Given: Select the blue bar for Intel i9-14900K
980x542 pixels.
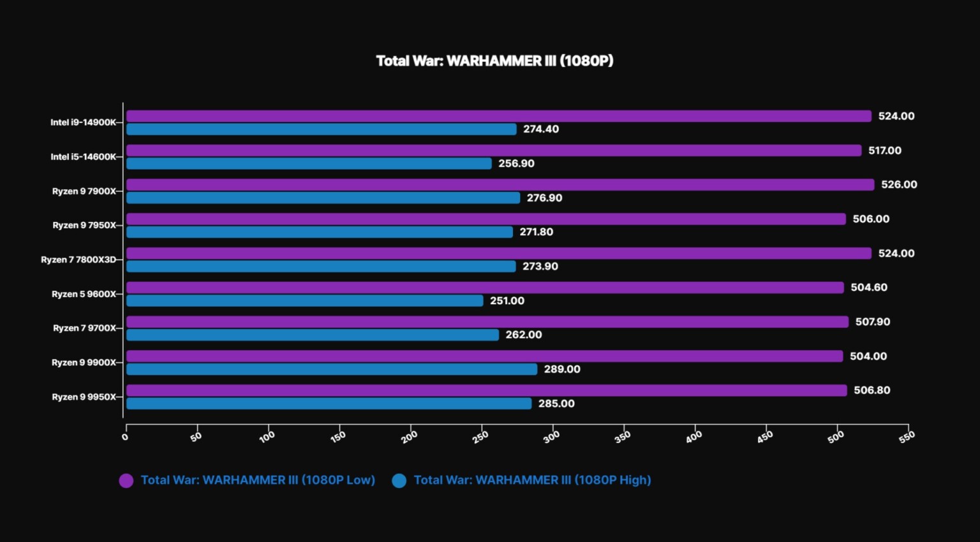Looking at the screenshot, I should click(x=321, y=129).
